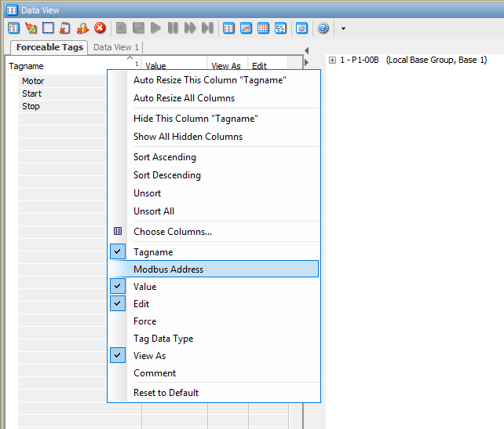
Task: Choose Sort Ascending in the menu
Action: [164, 157]
